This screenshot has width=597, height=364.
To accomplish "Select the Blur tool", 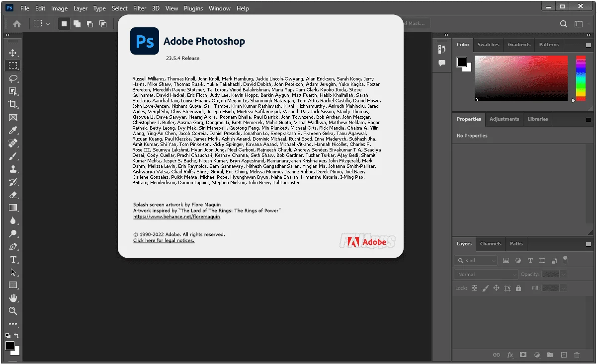I will tap(13, 220).
